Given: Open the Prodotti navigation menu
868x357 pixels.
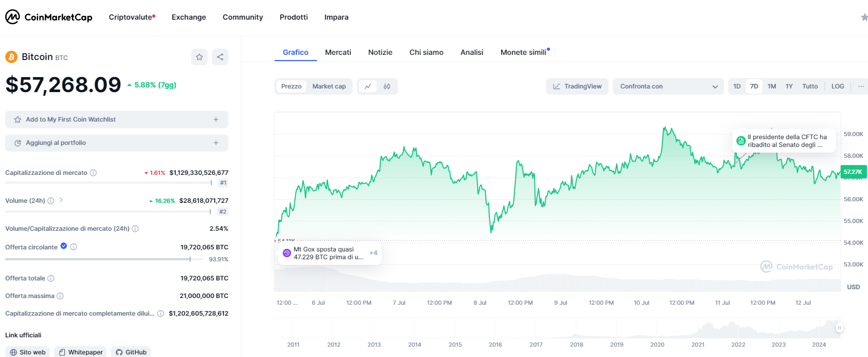Looking at the screenshot, I should pyautogui.click(x=294, y=17).
